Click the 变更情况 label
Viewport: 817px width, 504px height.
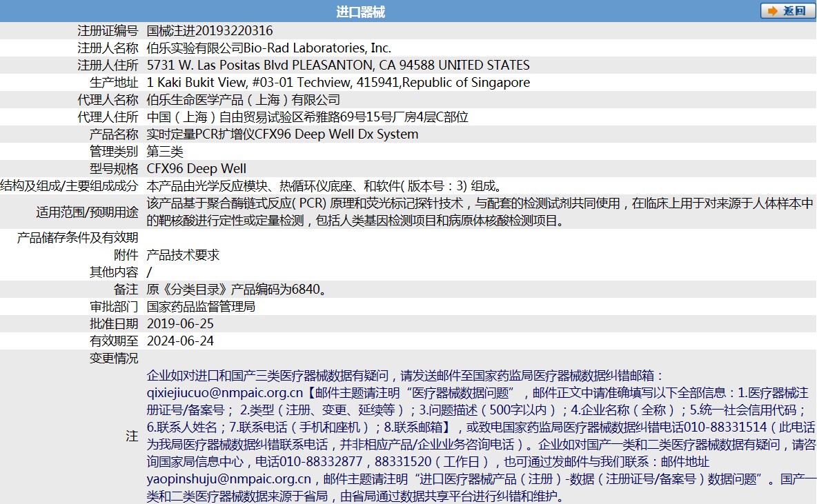click(114, 359)
